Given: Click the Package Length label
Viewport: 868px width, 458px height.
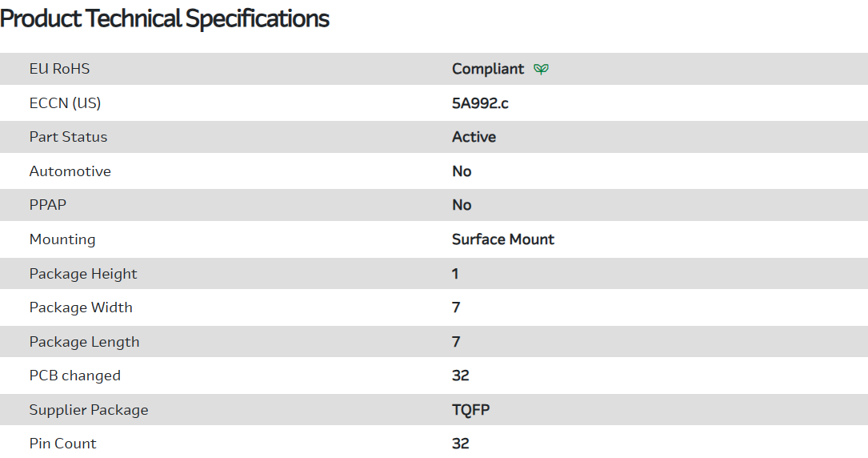Looking at the screenshot, I should click(x=84, y=342).
